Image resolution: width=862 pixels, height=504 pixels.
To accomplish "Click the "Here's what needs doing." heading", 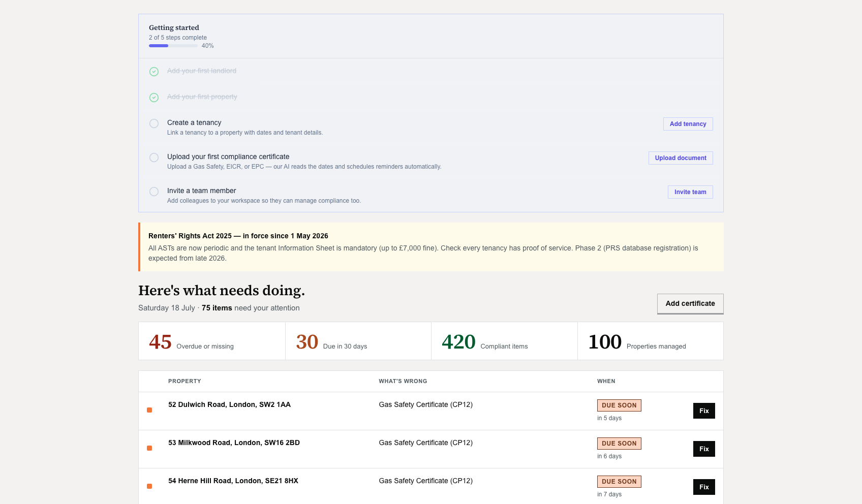I will 222,290.
